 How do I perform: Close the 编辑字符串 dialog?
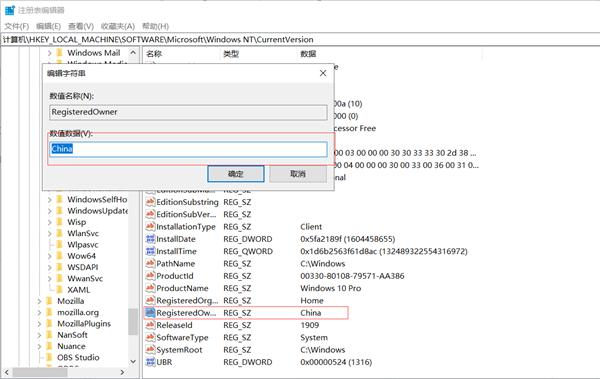tap(323, 73)
